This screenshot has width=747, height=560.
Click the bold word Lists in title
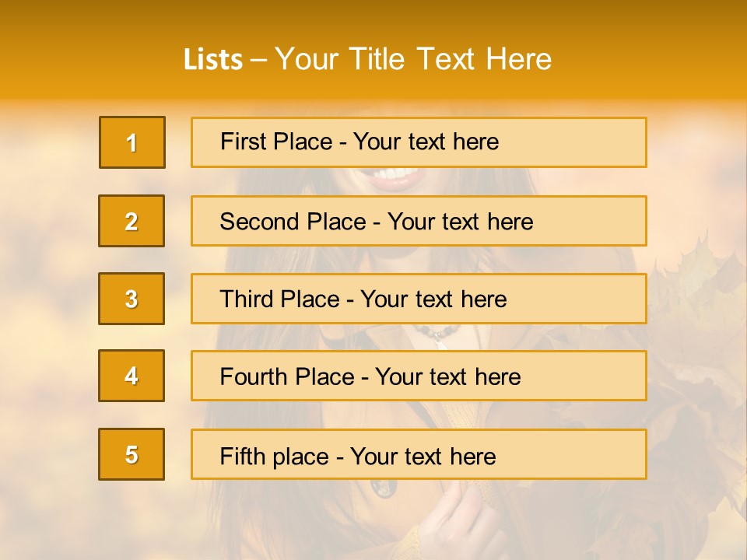[x=213, y=60]
